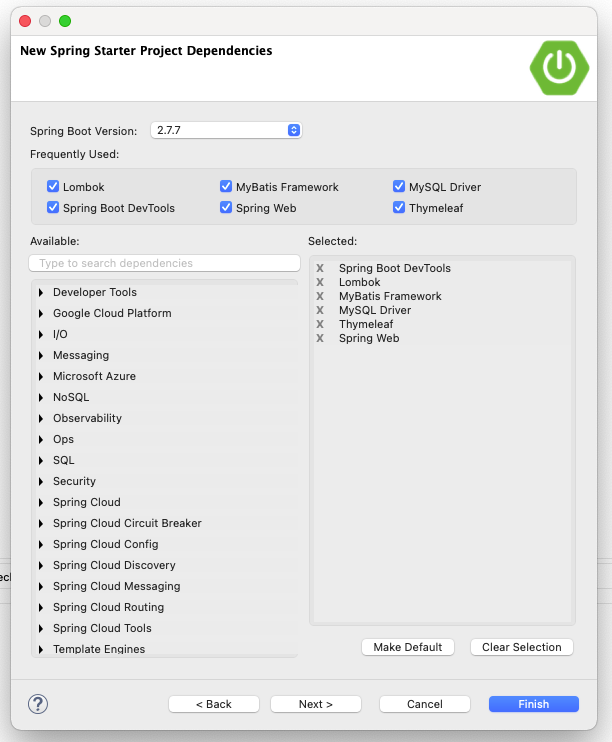
Task: Expand the Spring Cloud Tools arrow
Action: pos(41,628)
